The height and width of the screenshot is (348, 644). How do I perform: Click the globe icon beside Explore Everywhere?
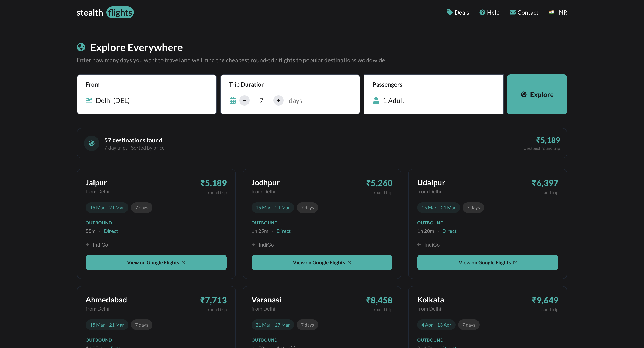(x=81, y=47)
